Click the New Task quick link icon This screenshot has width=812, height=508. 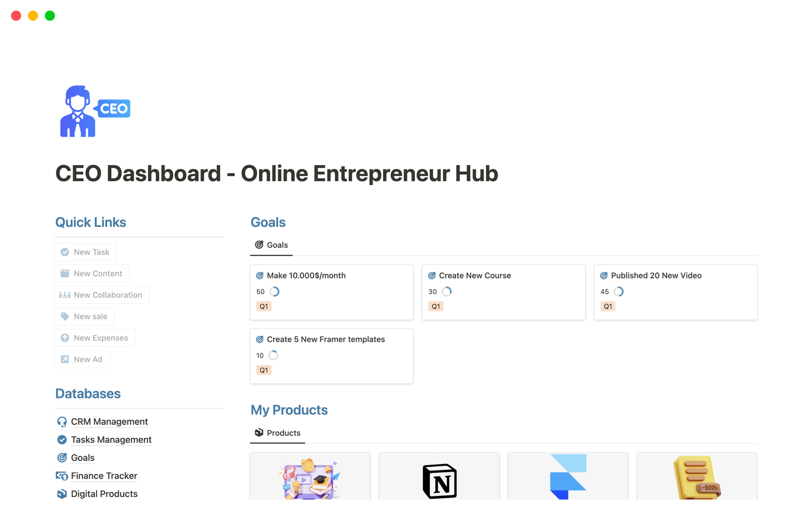[x=65, y=251]
